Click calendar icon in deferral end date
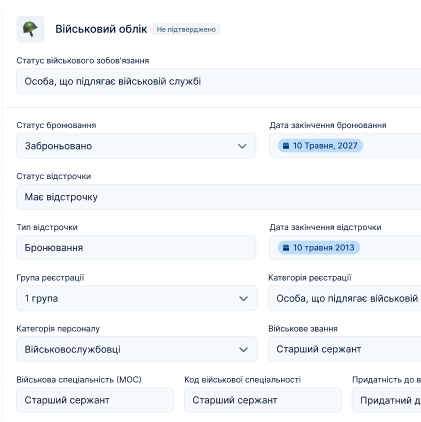Viewport: 421px width, 422px height. [x=286, y=248]
